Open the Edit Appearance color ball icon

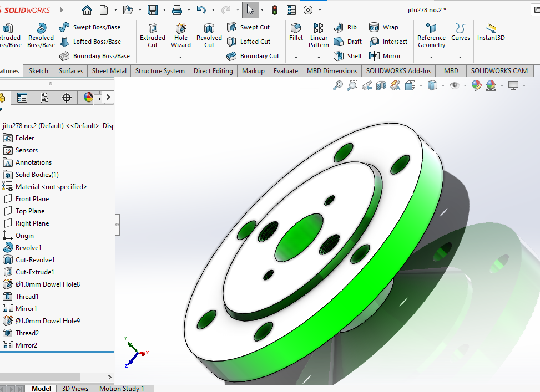click(x=477, y=85)
